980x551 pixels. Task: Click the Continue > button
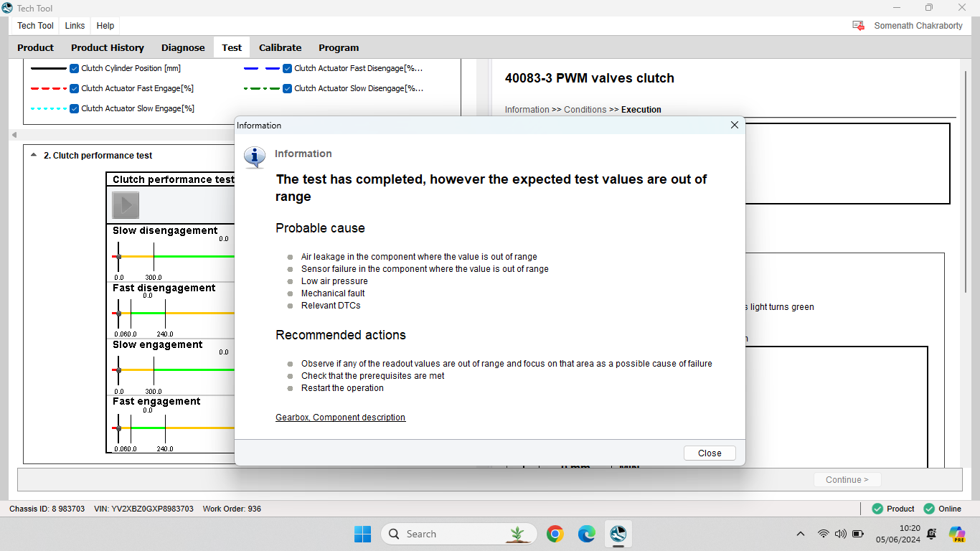pos(847,480)
